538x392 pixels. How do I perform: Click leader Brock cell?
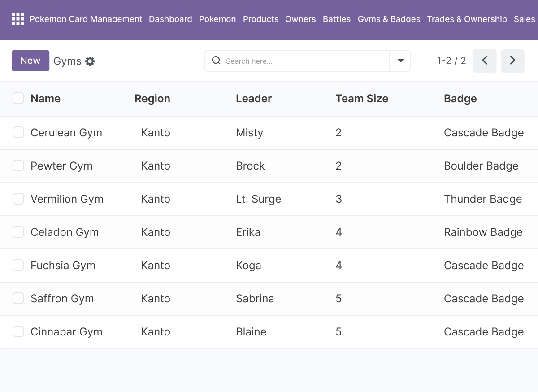(x=250, y=166)
